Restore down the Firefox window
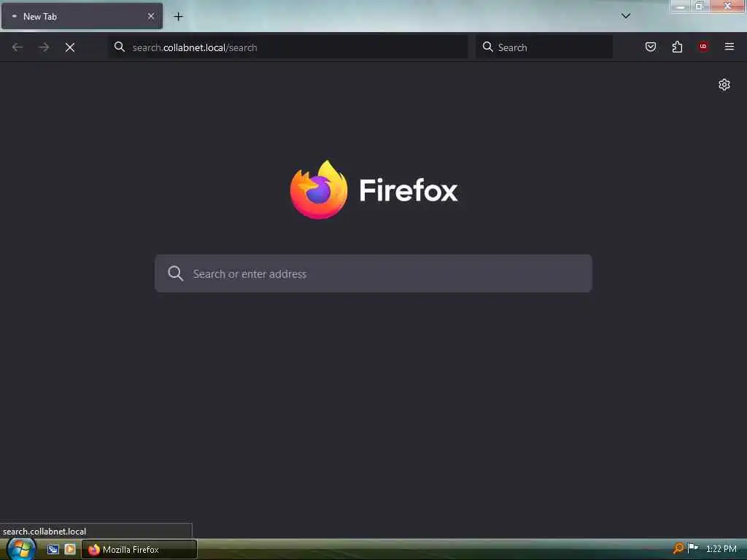Image resolution: width=747 pixels, height=560 pixels. [x=700, y=6]
